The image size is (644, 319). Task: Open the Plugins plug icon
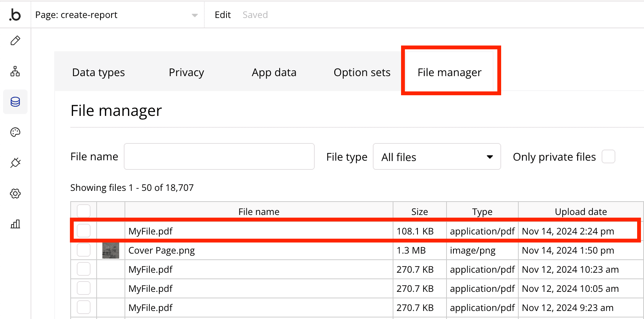pos(15,163)
